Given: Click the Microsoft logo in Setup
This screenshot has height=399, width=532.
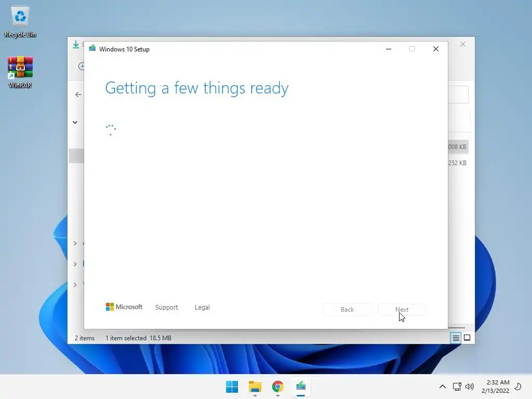Looking at the screenshot, I should (124, 307).
